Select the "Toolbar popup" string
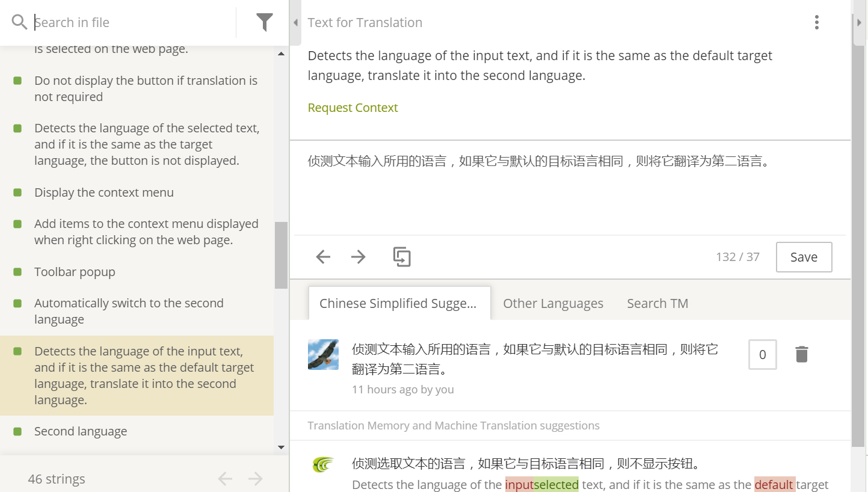Viewport: 868px width, 492px height. tap(75, 272)
